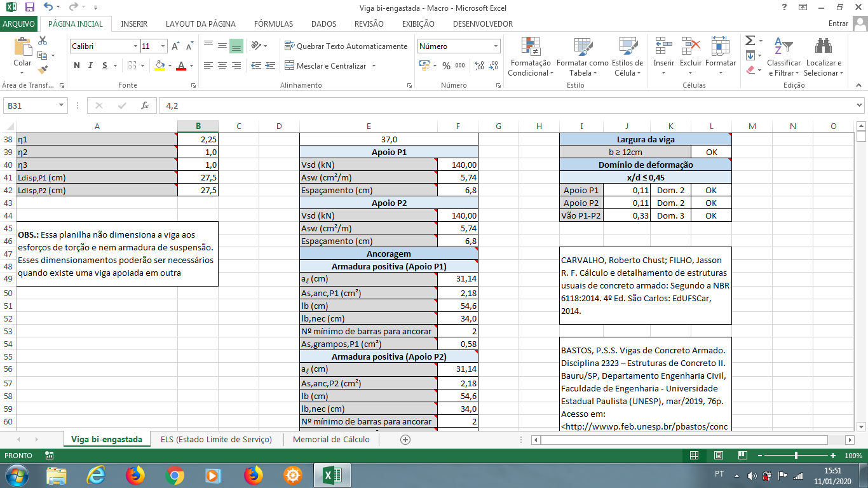Screen dimensions: 868x488
Task: Click the zoom slider handle
Action: 796,456
